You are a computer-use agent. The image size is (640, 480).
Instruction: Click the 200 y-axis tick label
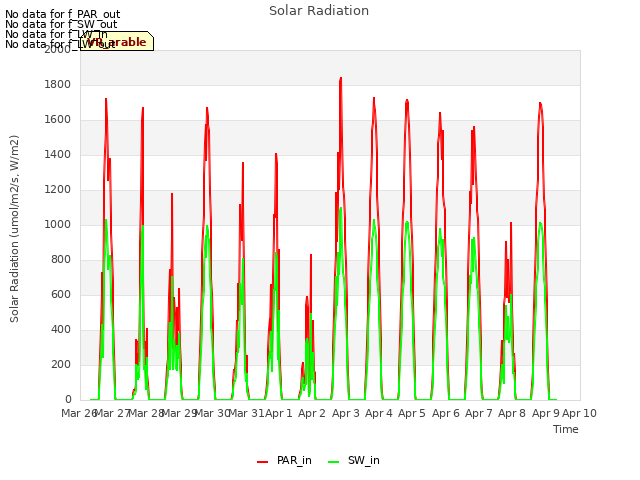pyautogui.click(x=61, y=364)
